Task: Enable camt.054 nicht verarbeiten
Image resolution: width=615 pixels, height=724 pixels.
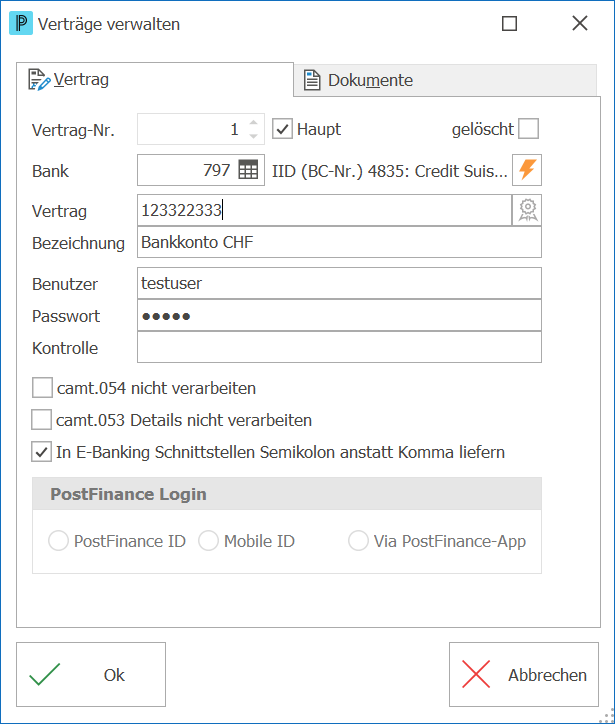Action: [42, 387]
